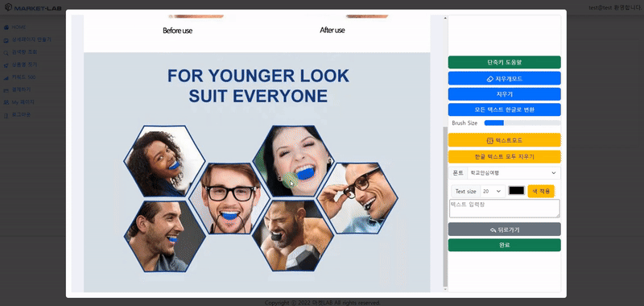Viewport: 644px width, 306px height.
Task: Click the chevron of 학교안심여행 font selector
Action: (x=554, y=173)
